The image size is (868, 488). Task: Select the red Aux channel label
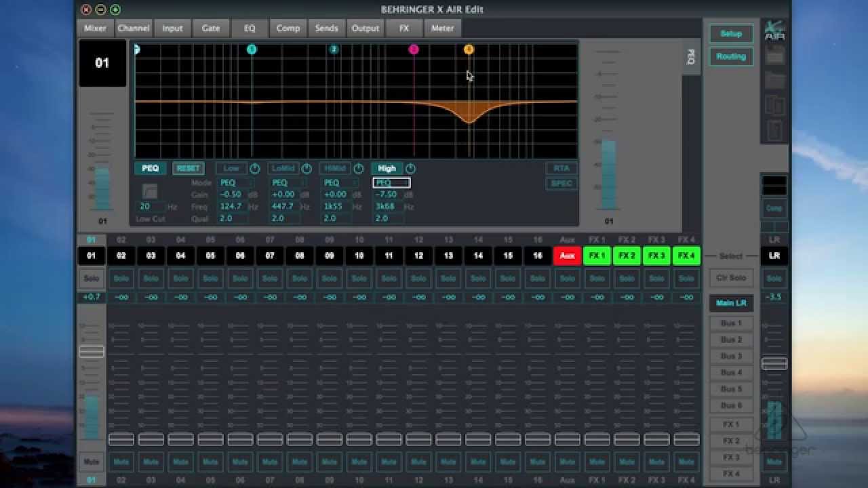click(x=567, y=256)
